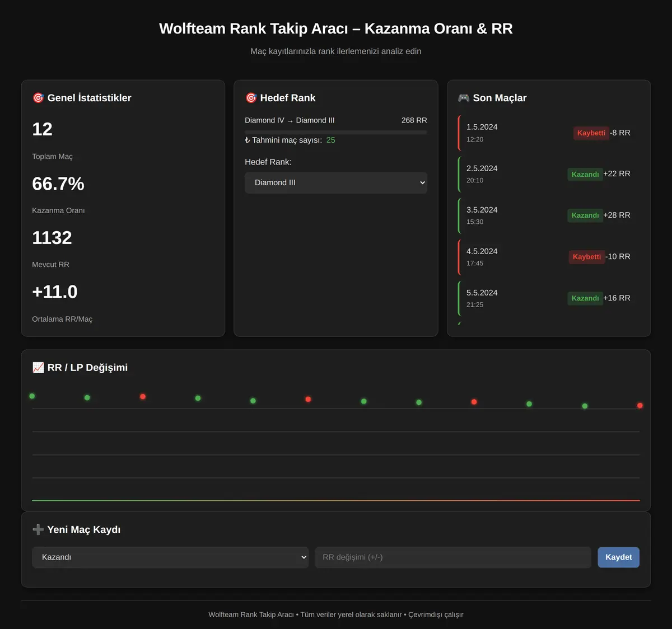Image resolution: width=672 pixels, height=629 pixels.
Task: Click the chart icon beside RR / LP Değişimi
Action: (x=38, y=368)
